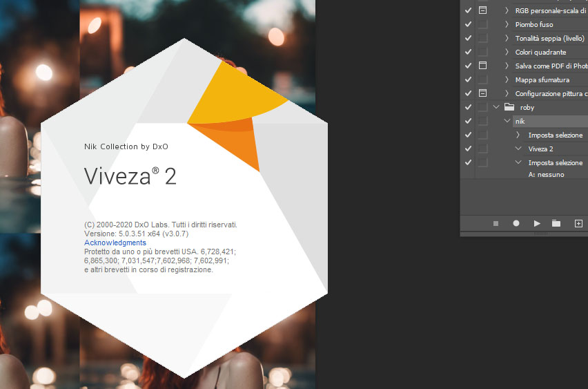
Task: Select the Configurazione pittura action name
Action: pyautogui.click(x=551, y=93)
